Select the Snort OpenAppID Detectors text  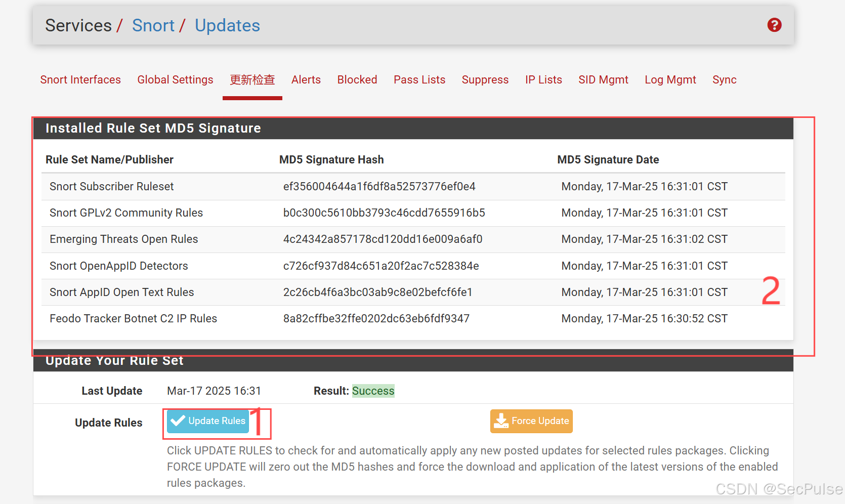(x=118, y=266)
